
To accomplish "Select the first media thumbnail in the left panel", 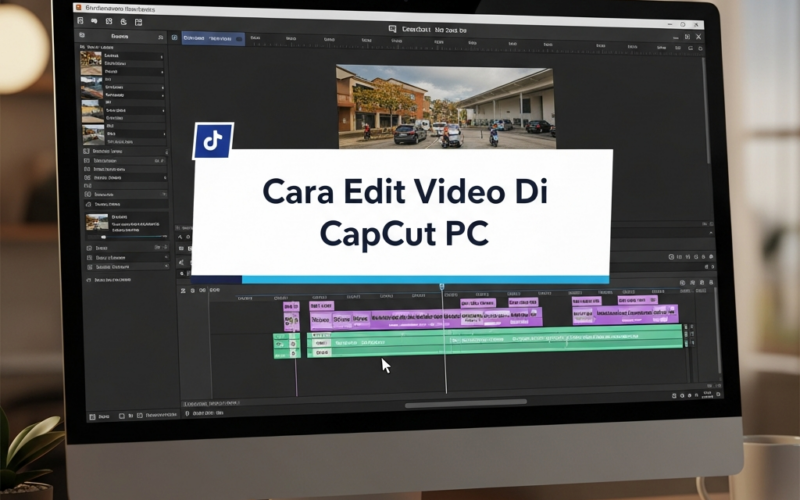I will [91, 63].
